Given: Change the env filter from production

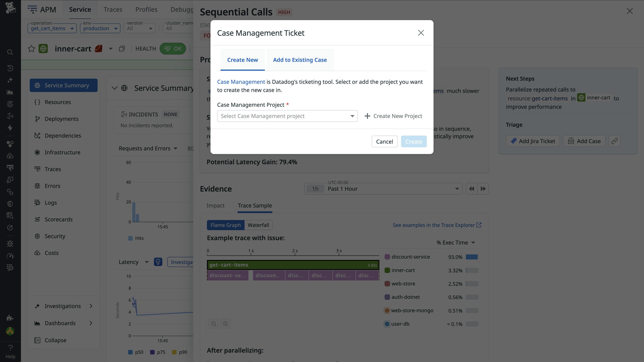Looking at the screenshot, I should pyautogui.click(x=100, y=28).
